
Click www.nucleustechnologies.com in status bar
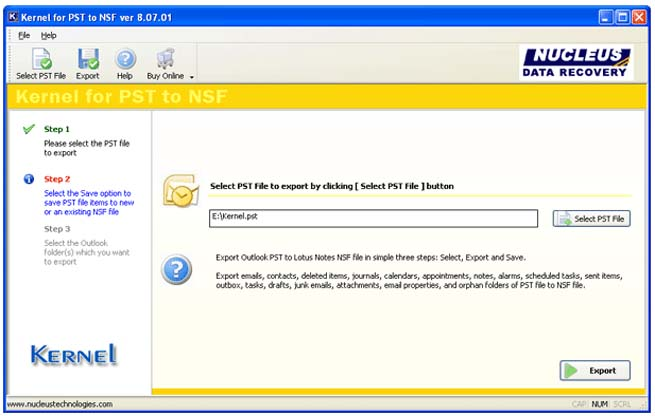tap(60, 404)
